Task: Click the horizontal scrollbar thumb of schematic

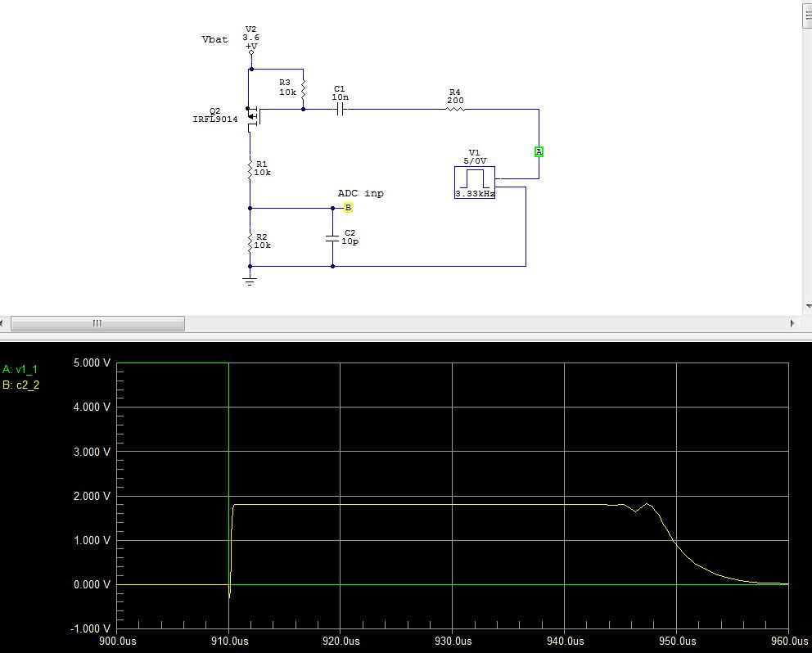Action: [97, 323]
